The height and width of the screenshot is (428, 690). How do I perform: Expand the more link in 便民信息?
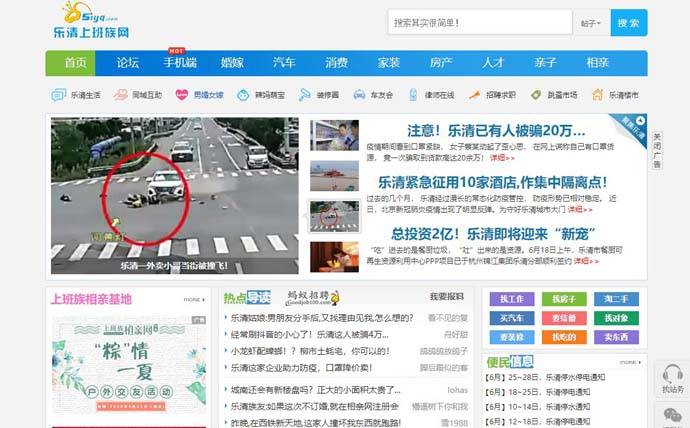click(630, 362)
